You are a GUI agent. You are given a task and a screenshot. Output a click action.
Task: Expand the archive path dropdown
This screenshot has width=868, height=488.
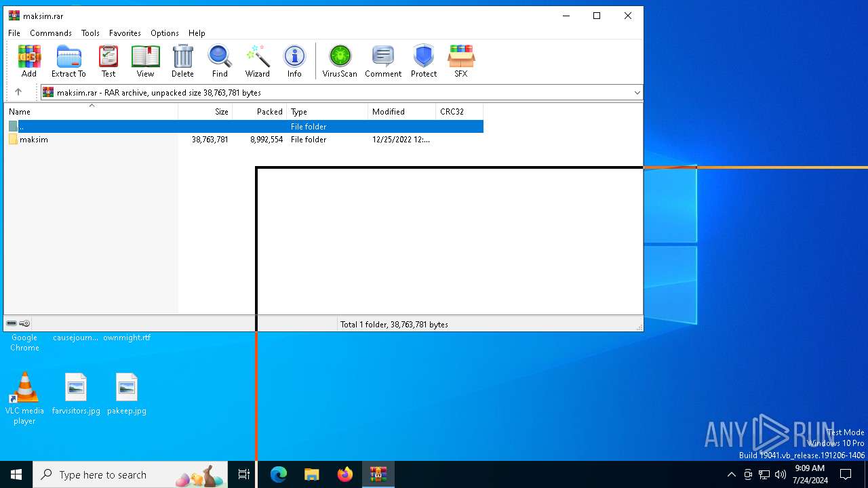[x=637, y=92]
